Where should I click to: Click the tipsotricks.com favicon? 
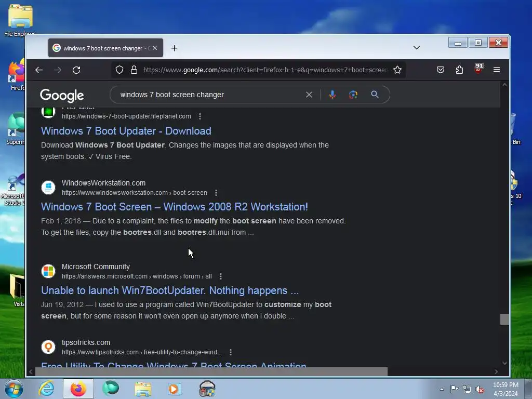tap(48, 347)
